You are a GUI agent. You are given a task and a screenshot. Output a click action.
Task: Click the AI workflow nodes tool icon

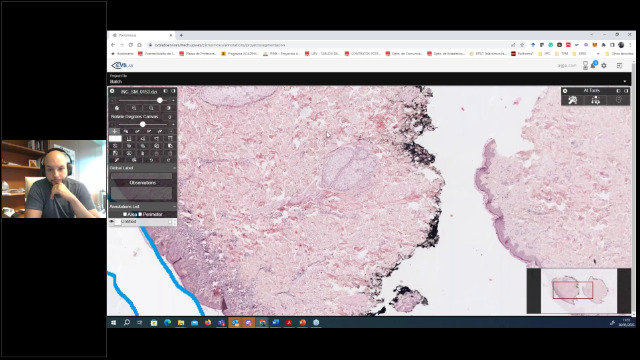[596, 100]
